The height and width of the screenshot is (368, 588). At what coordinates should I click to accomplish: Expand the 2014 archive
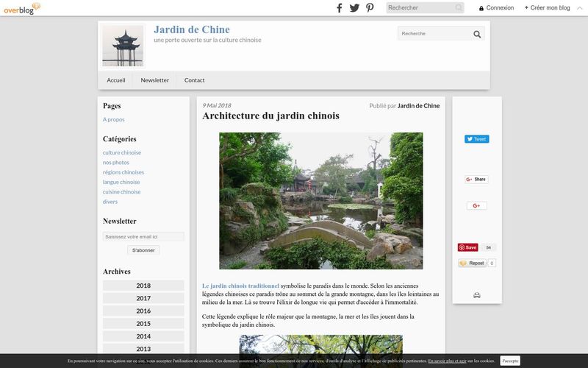(143, 336)
